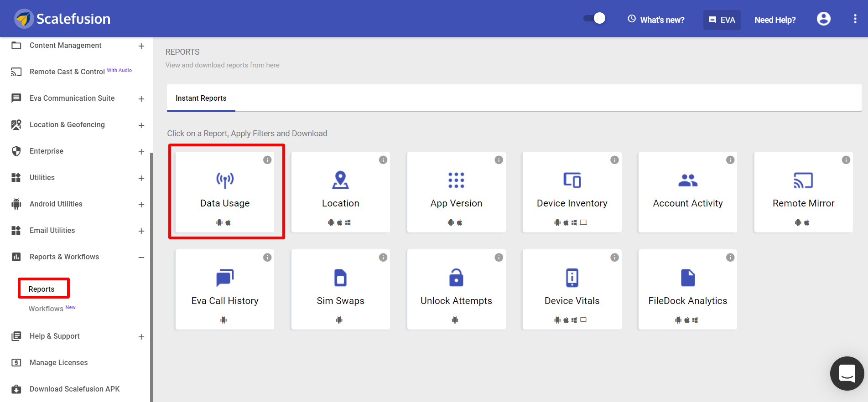Click the Manage Licenses dollar icon

pyautogui.click(x=16, y=362)
